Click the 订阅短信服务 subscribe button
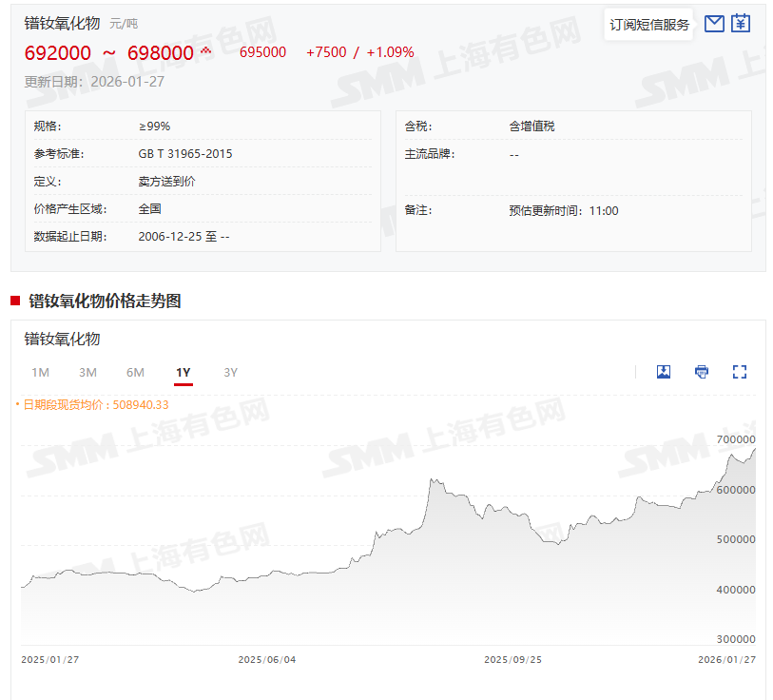Viewport: 773px width, 700px height. pos(649,25)
